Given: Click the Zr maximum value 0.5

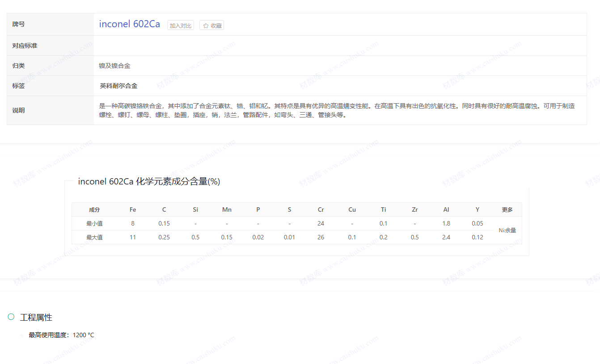Looking at the screenshot, I should pos(415,237).
